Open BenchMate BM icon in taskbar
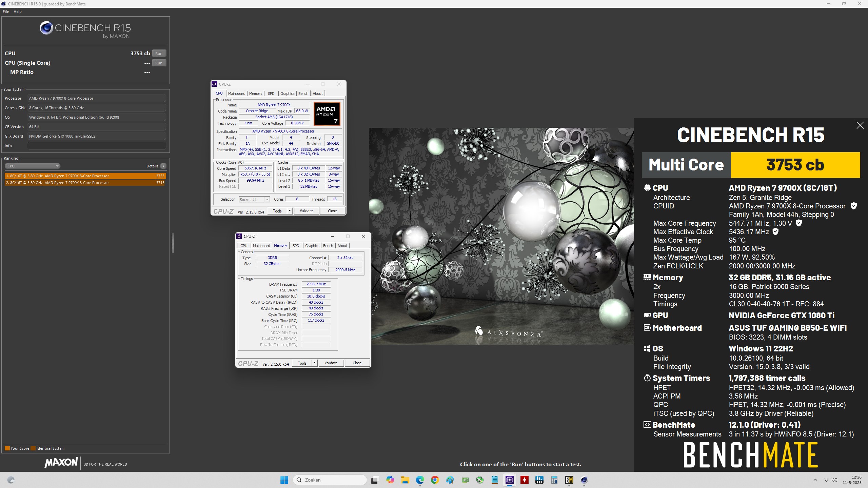 click(569, 480)
